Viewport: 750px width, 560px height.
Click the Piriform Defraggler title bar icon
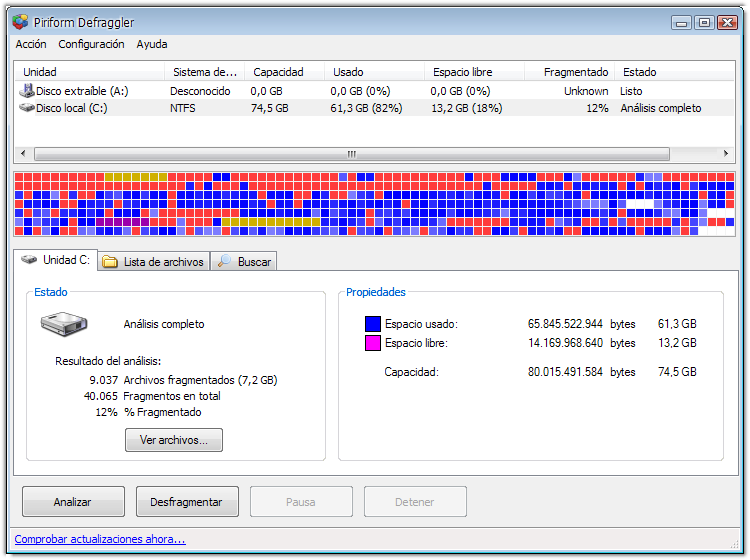click(x=20, y=22)
